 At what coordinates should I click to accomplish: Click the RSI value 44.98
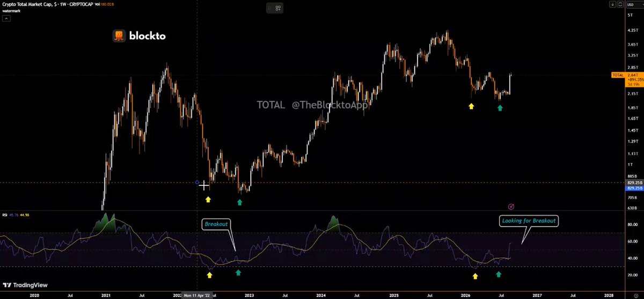pyautogui.click(x=24, y=215)
